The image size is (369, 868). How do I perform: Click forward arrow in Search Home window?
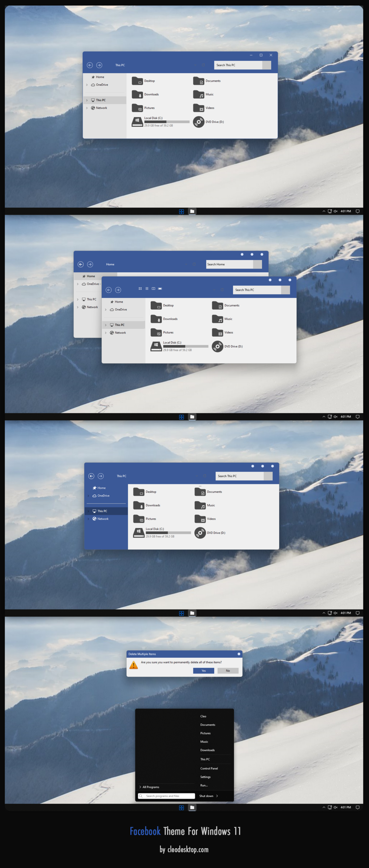click(90, 264)
